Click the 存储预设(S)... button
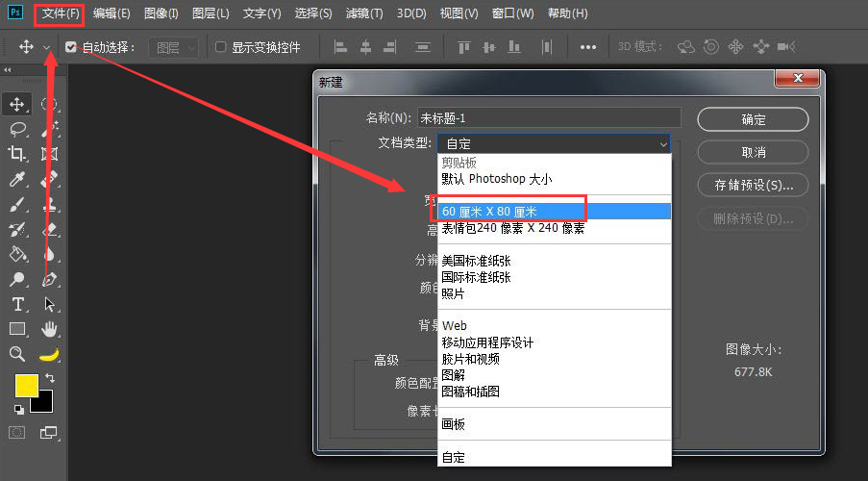 pos(753,185)
